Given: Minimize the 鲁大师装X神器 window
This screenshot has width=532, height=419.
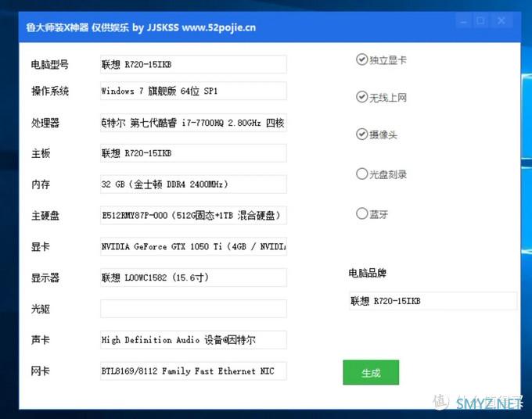Looking at the screenshot, I should click(x=463, y=22).
